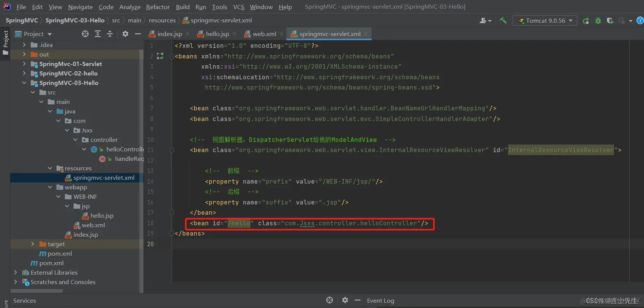The width and height of the screenshot is (644, 308).
Task: Collapse SpringMVC-03-Hello module
Action: coord(24,83)
